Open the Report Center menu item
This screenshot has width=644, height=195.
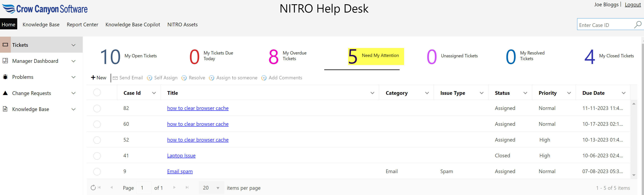(82, 25)
